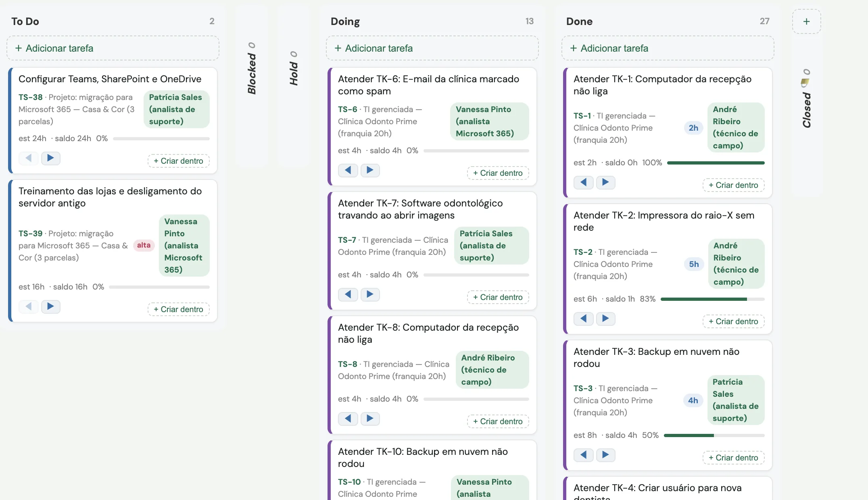The height and width of the screenshot is (500, 868).
Task: Add a new column with plus button
Action: tap(806, 21)
